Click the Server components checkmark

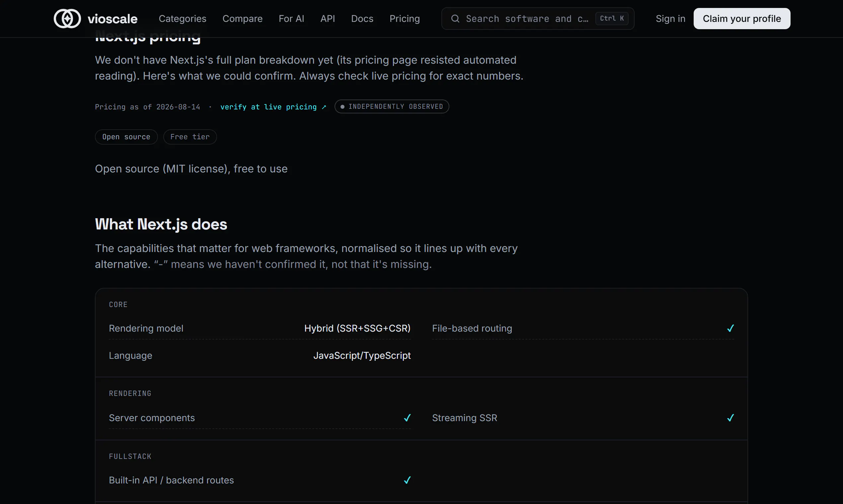(x=407, y=418)
